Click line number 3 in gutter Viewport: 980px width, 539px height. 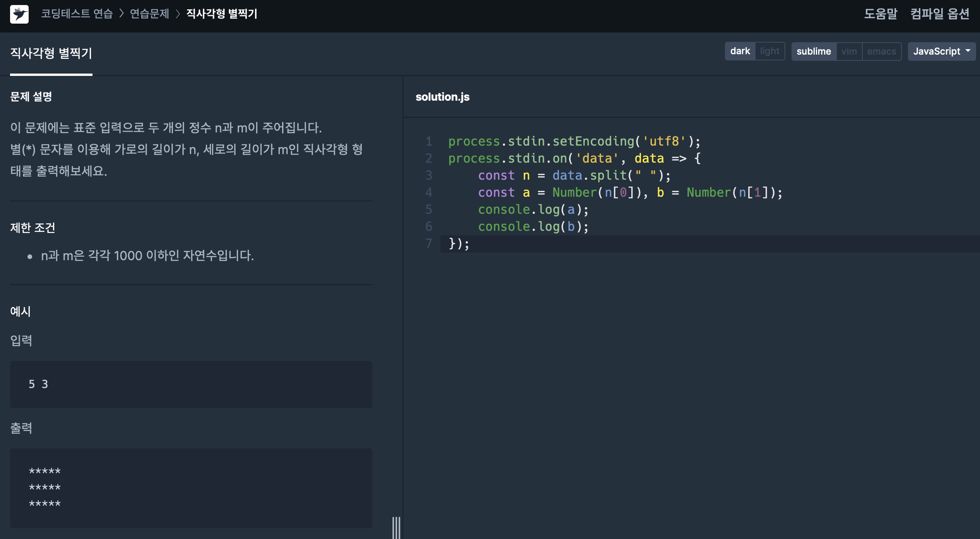point(428,175)
